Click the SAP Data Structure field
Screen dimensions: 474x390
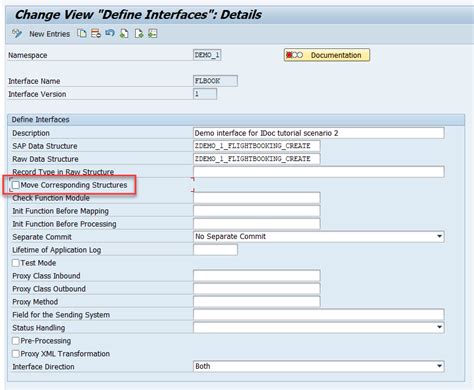coord(257,146)
